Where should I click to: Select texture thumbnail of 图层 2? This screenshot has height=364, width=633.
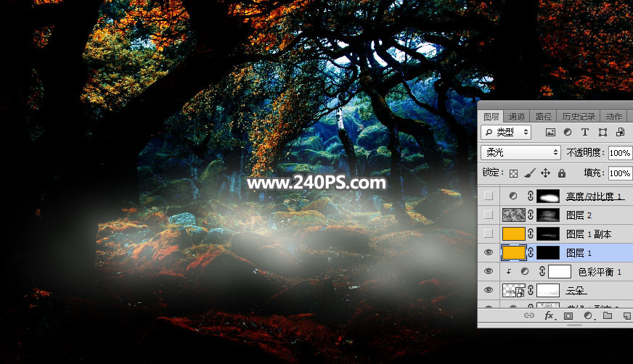(x=513, y=215)
